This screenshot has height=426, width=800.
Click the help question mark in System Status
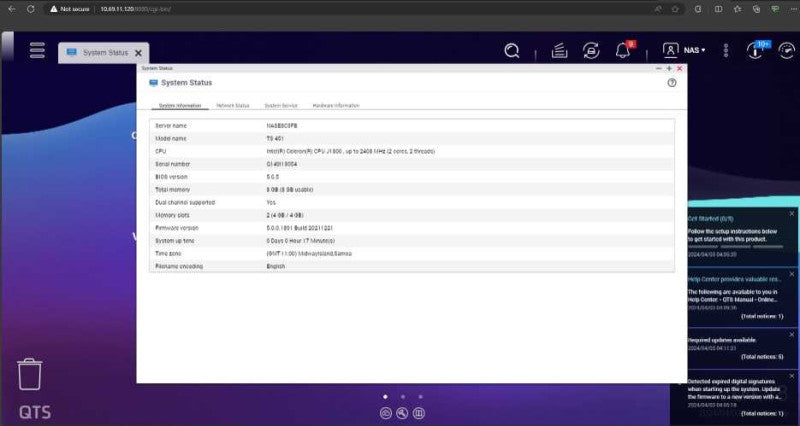pos(672,83)
